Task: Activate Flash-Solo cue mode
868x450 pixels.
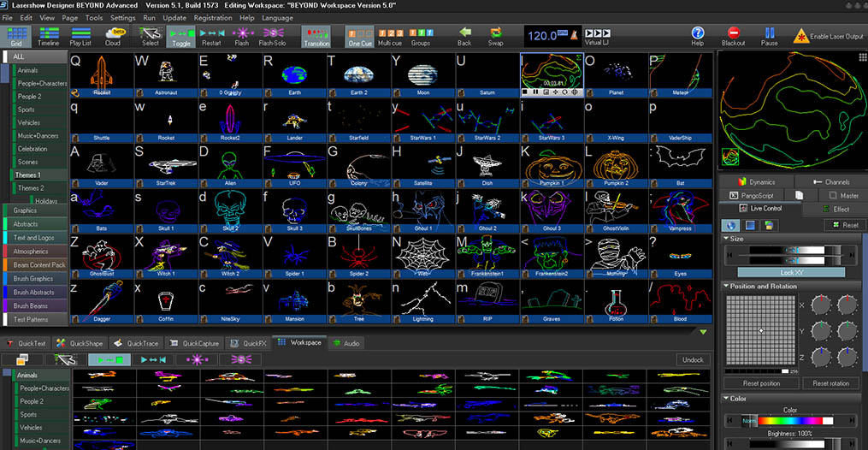Action: click(x=272, y=36)
